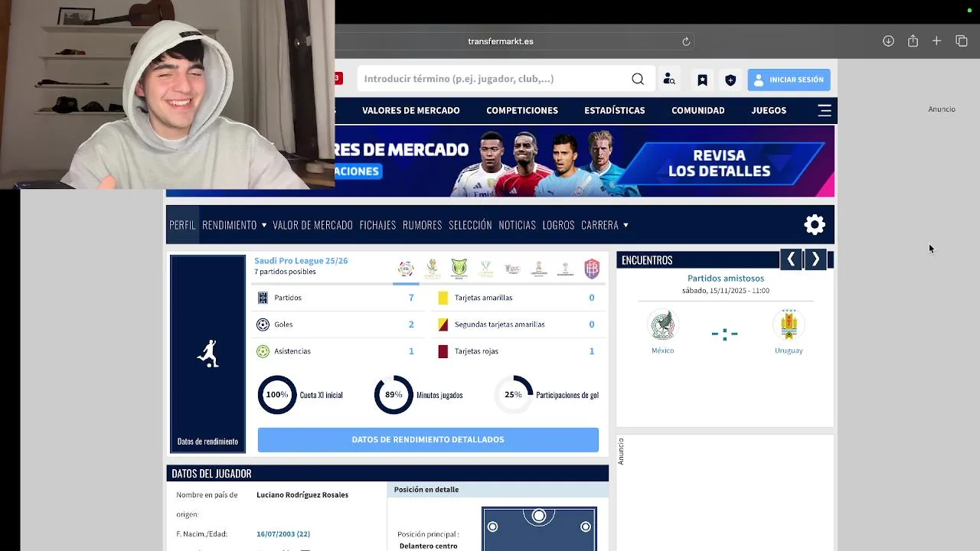
Task: Click Datos de Rendimiento Detallados button
Action: pyautogui.click(x=428, y=439)
